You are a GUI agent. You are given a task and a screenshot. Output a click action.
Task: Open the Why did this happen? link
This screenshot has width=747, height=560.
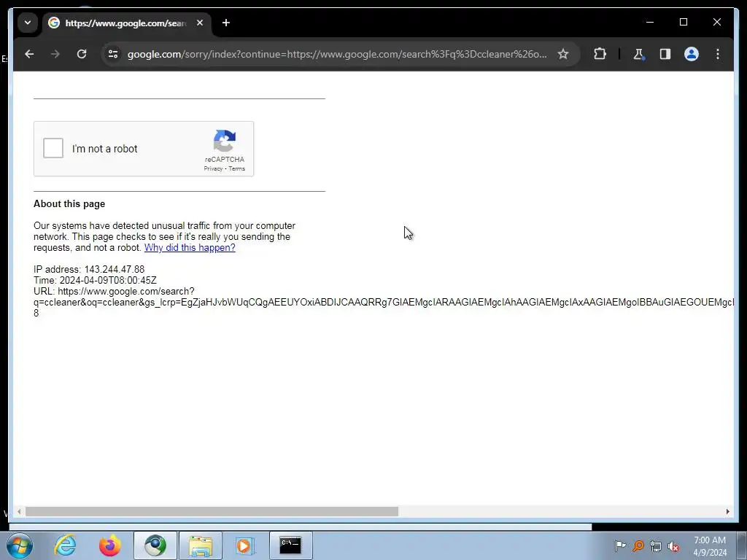(x=190, y=248)
